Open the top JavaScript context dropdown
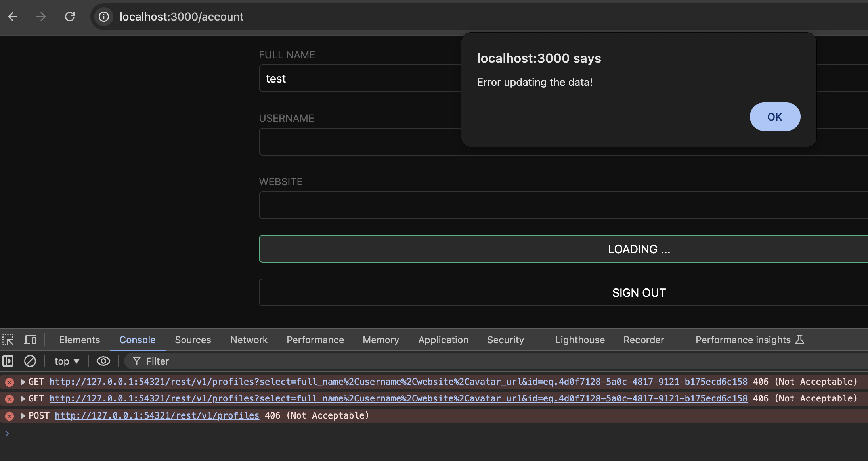Viewport: 868px width, 461px height. pos(67,361)
